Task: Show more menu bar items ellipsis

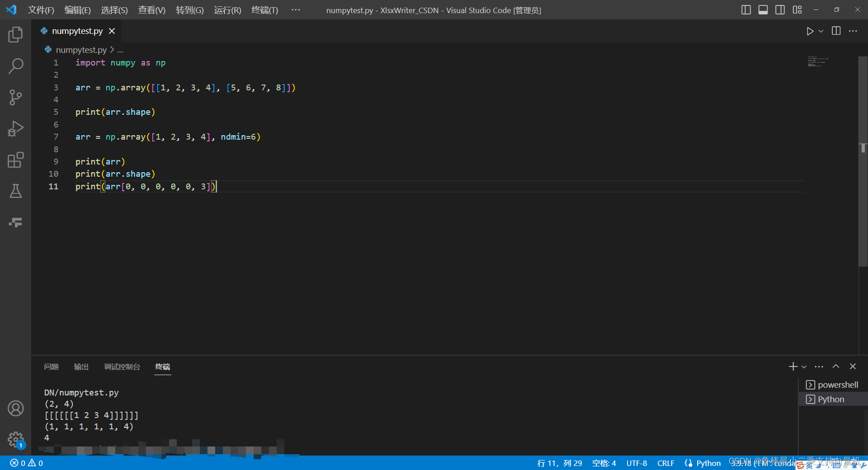Action: tap(296, 10)
